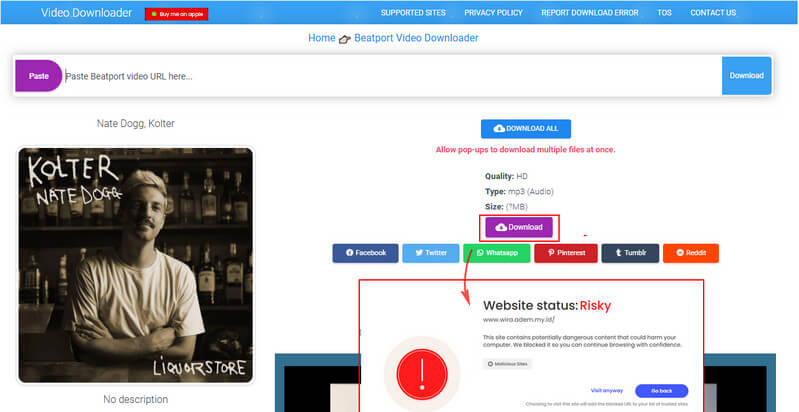Open the TOS menu link
This screenshot has width=799, height=412.
pyautogui.click(x=664, y=13)
